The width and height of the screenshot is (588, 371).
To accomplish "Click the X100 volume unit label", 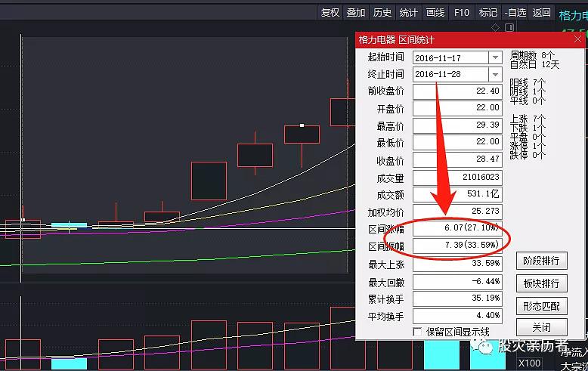I will (529, 363).
